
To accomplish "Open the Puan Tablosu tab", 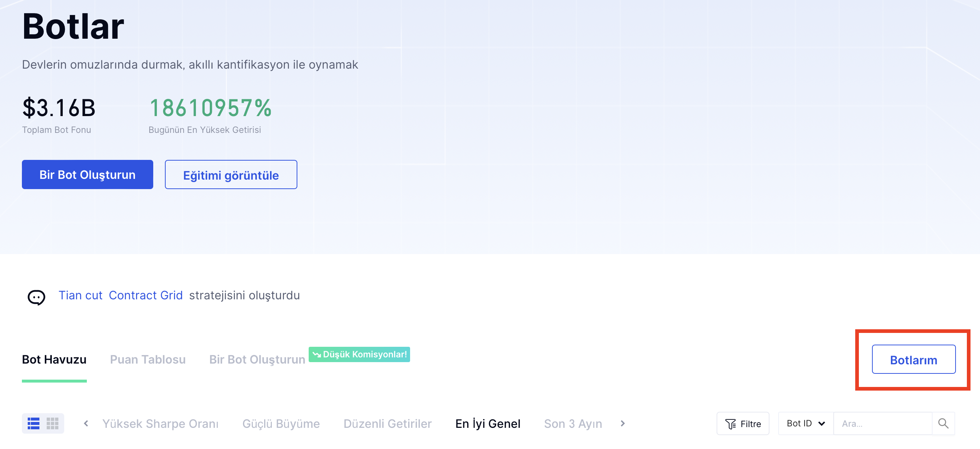I will tap(148, 359).
